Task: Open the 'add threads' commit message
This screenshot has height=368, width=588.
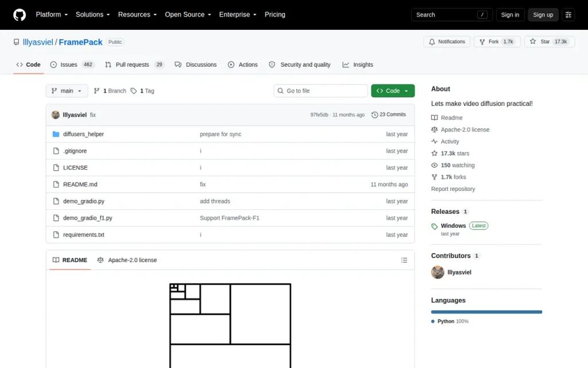Action: pos(215,201)
